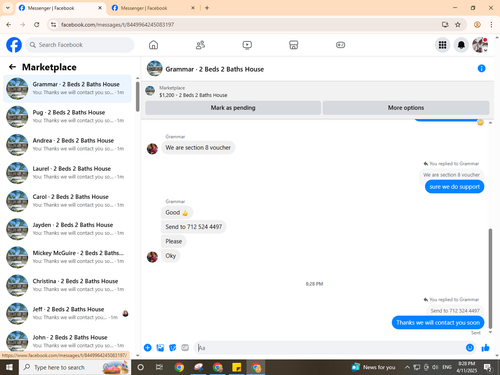Select the first Messenger browser tab
This screenshot has height=375, width=500.
point(60,8)
